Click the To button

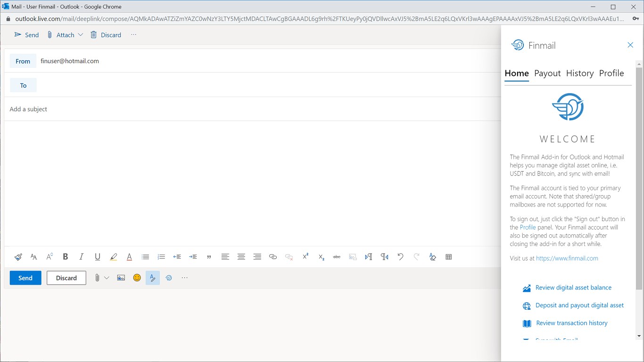point(23,85)
